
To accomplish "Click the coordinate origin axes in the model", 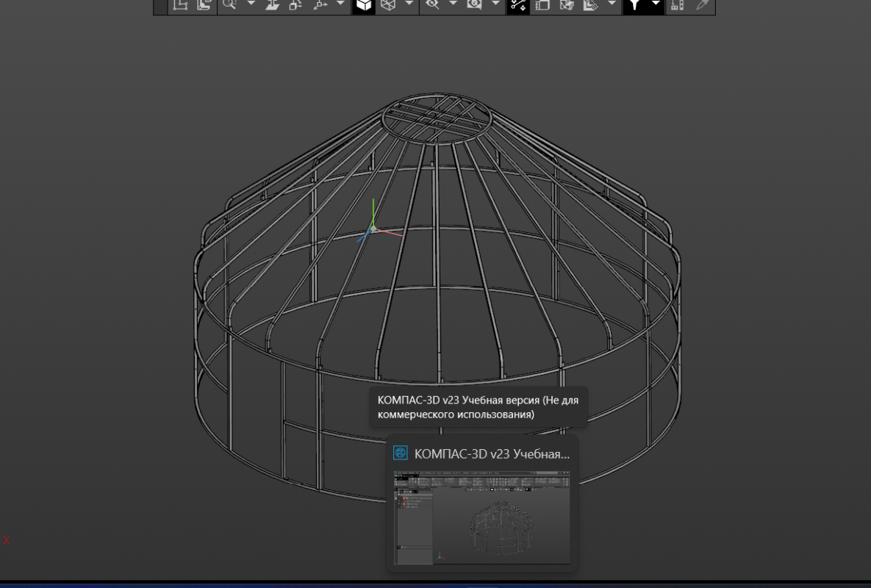I will 373,229.
